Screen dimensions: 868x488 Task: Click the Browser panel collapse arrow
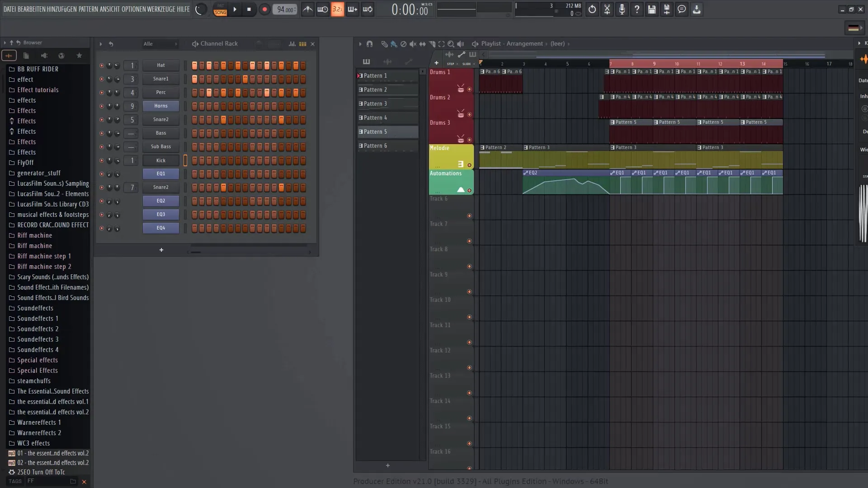(4, 42)
